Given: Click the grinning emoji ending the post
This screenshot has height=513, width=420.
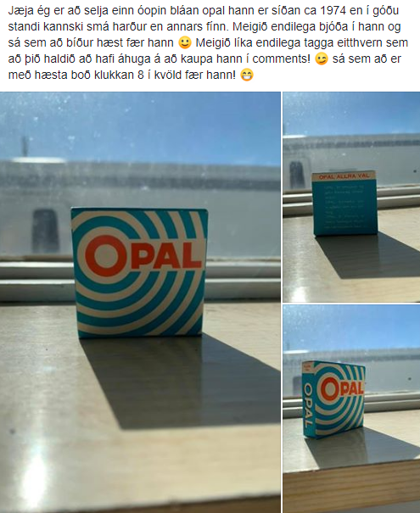Looking at the screenshot, I should point(247,75).
